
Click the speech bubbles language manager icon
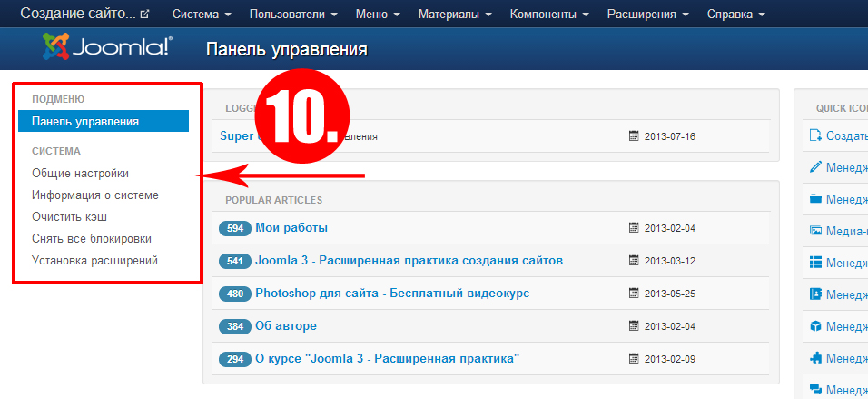[814, 389]
